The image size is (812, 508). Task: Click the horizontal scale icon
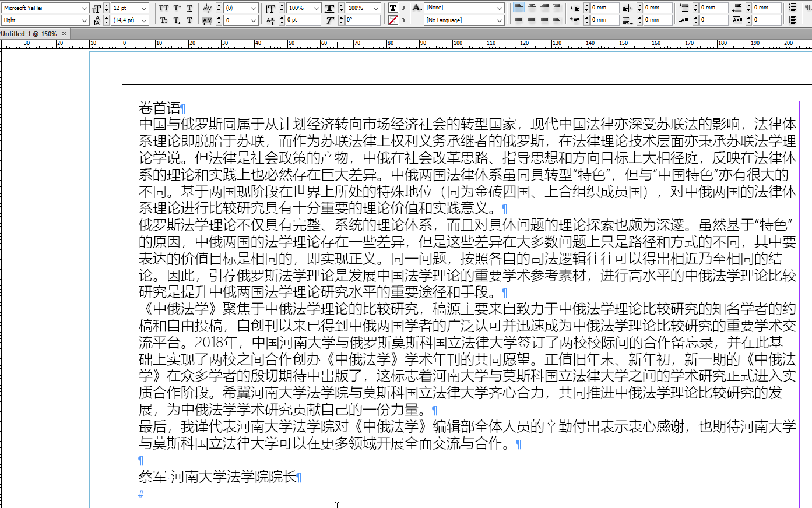329,8
